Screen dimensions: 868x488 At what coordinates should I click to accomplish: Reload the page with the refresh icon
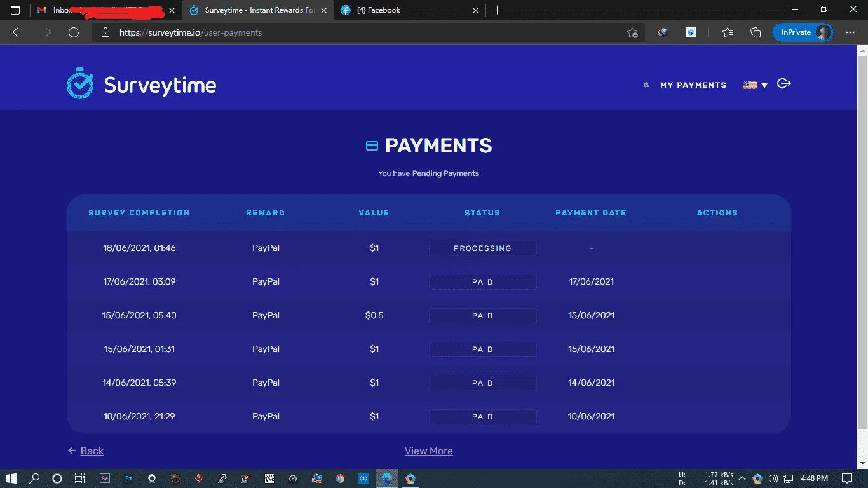tap(74, 32)
